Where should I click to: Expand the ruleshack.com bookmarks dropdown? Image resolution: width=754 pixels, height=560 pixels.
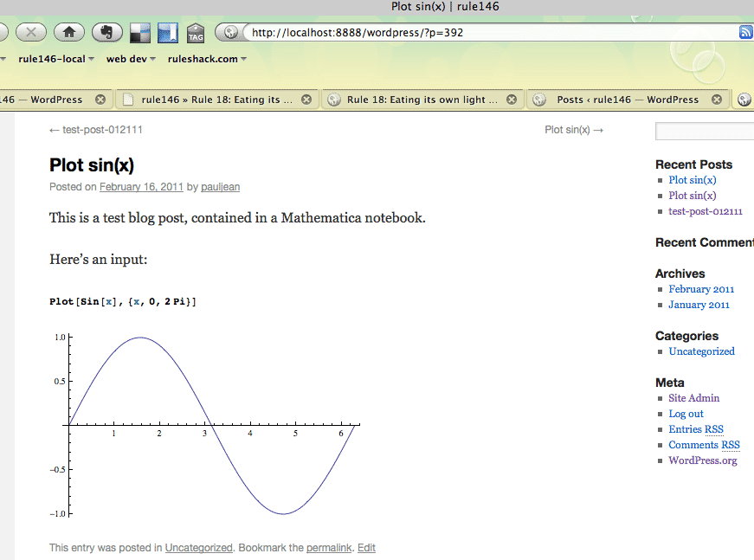207,59
